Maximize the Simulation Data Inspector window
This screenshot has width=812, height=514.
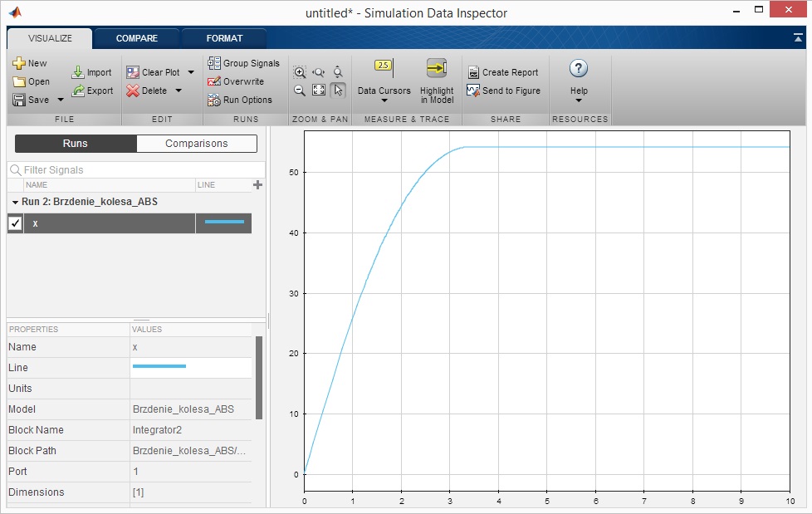[759, 10]
